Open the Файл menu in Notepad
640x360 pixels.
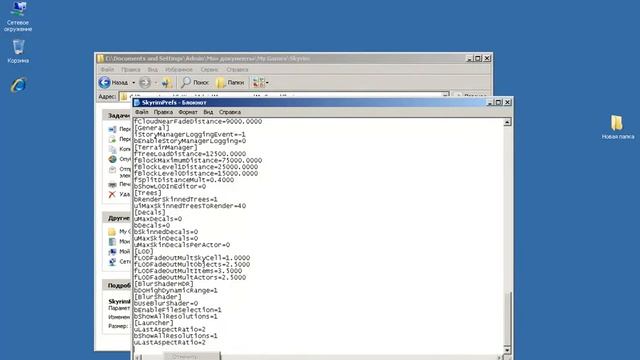[x=141, y=112]
